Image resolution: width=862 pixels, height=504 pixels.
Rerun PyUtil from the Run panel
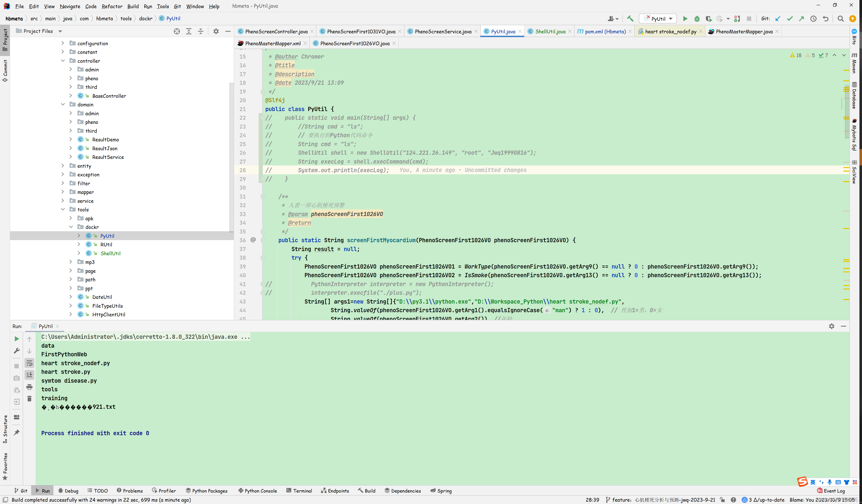(16, 339)
